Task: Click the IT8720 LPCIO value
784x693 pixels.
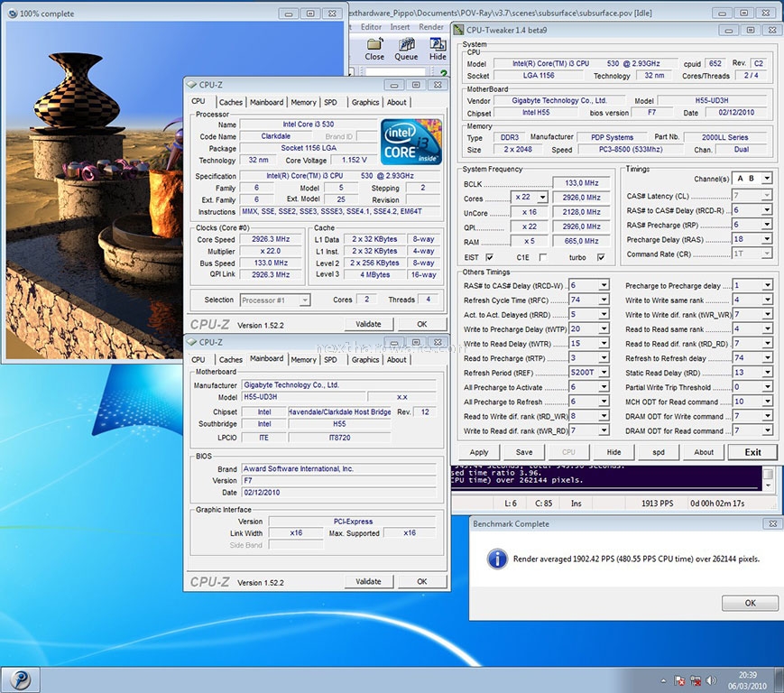Action: pos(339,438)
